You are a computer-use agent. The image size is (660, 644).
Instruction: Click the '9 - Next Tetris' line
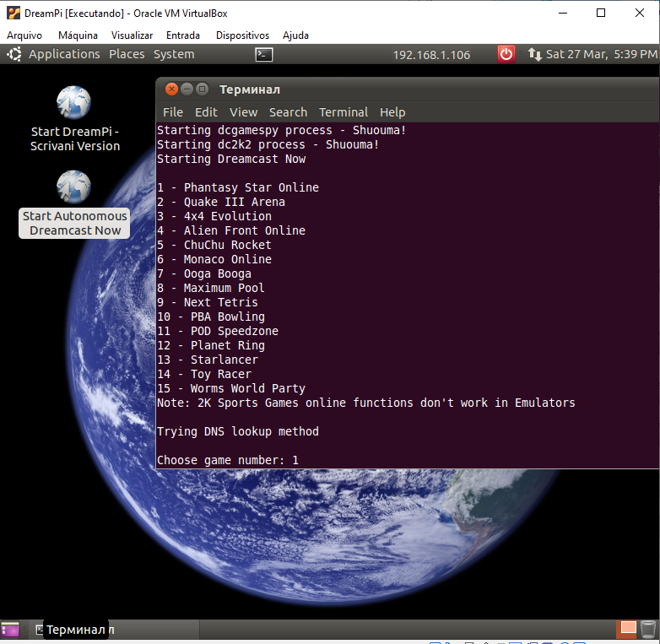[x=208, y=302]
